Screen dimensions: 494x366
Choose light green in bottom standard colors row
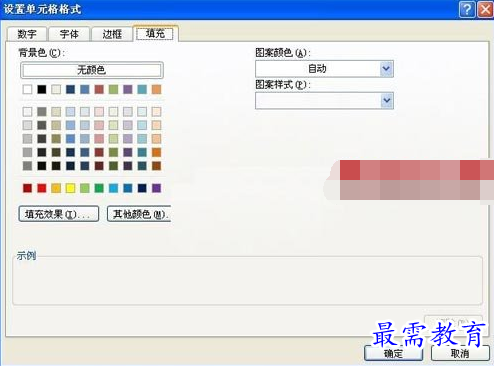(85, 188)
